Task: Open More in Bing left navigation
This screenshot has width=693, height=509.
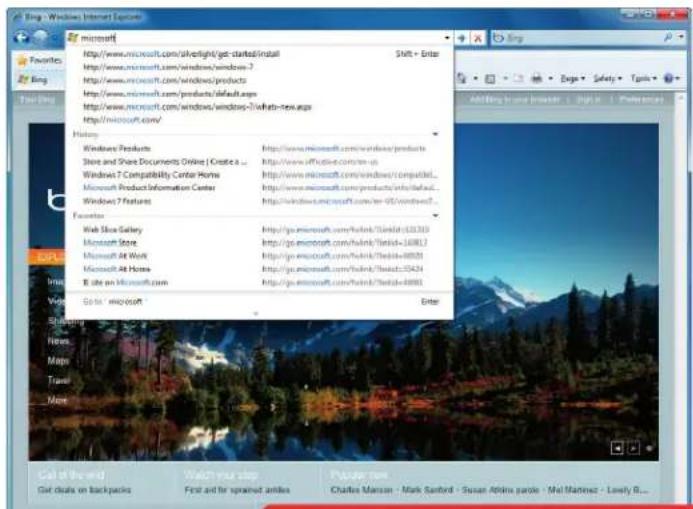Action: click(x=57, y=400)
